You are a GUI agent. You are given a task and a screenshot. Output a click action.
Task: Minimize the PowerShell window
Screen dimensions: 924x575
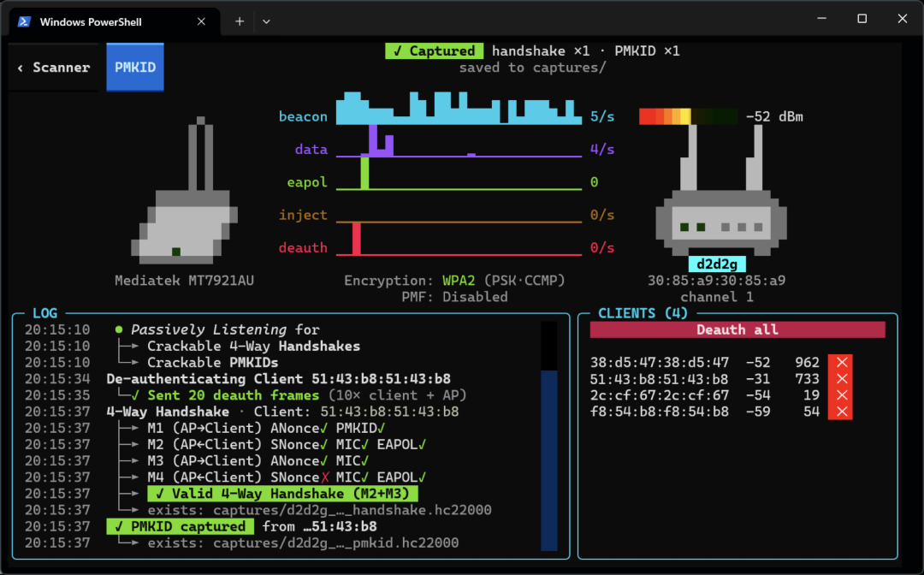coord(821,19)
